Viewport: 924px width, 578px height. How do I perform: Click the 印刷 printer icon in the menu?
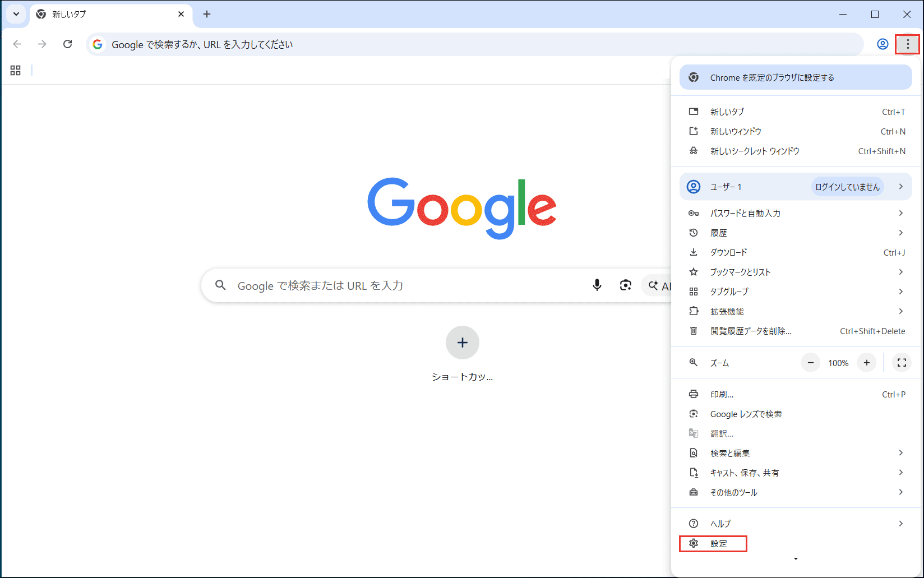(694, 394)
